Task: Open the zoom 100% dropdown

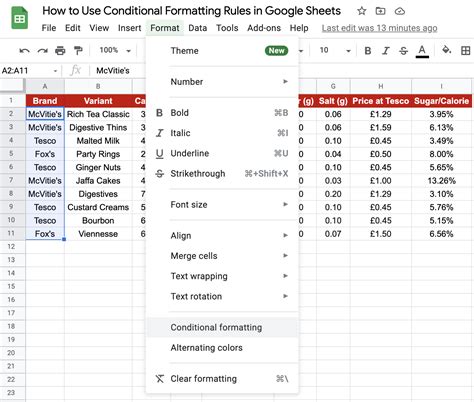Action: click(x=115, y=50)
